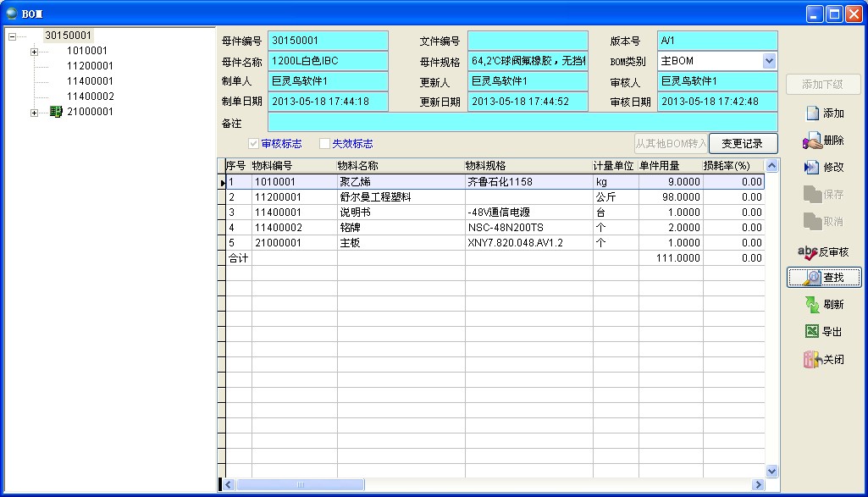Click the 反审核 reverse-audit icon
Image resolution: width=868 pixels, height=497 pixels.
(x=823, y=251)
